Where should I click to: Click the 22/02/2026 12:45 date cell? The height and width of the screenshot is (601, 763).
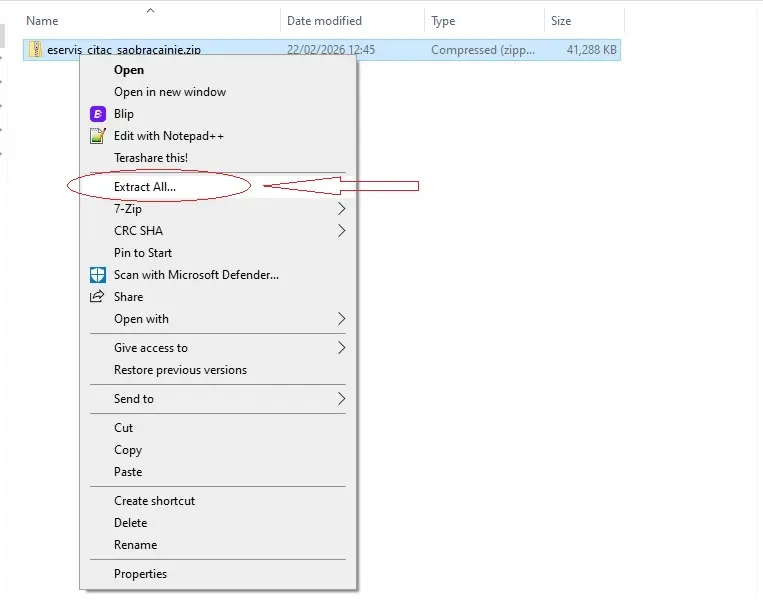pos(331,50)
